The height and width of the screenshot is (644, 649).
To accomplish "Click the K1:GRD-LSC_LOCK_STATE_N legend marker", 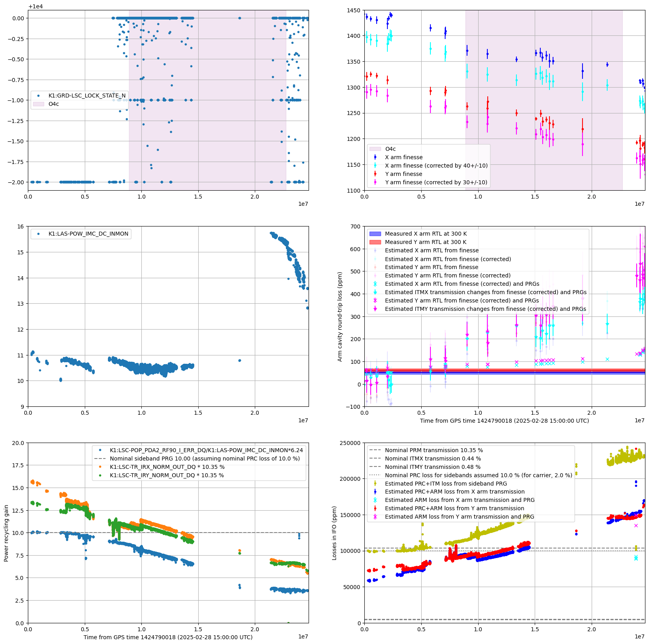I will pyautogui.click(x=39, y=96).
